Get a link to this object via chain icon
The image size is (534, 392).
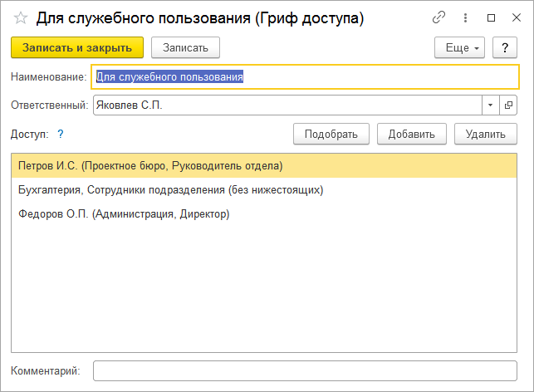[439, 18]
